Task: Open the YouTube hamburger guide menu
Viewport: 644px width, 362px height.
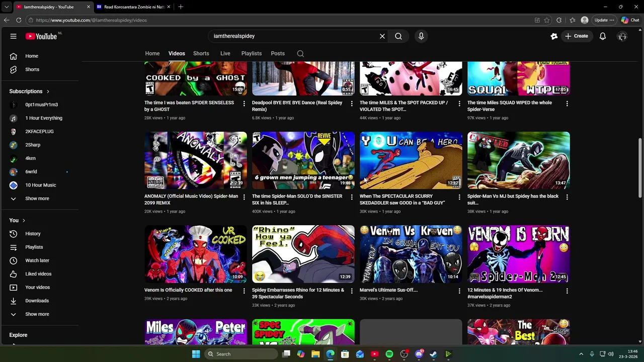Action: click(x=14, y=36)
